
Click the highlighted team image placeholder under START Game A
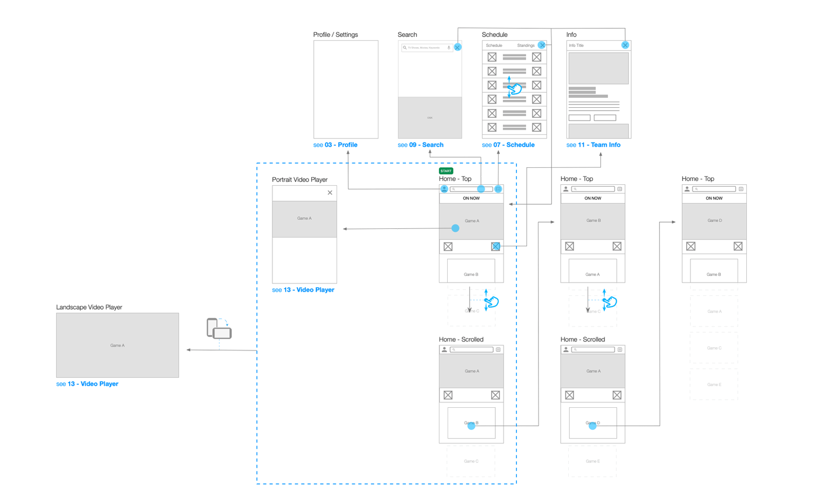pos(496,247)
